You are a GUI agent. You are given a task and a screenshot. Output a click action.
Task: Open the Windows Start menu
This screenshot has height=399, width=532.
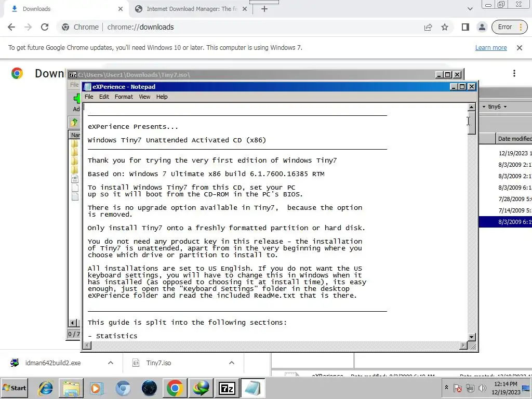point(14,388)
